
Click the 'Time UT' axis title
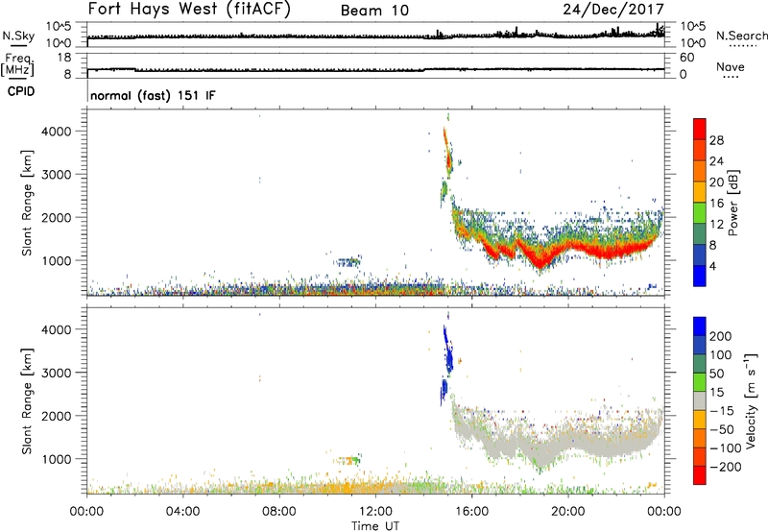coord(375,525)
